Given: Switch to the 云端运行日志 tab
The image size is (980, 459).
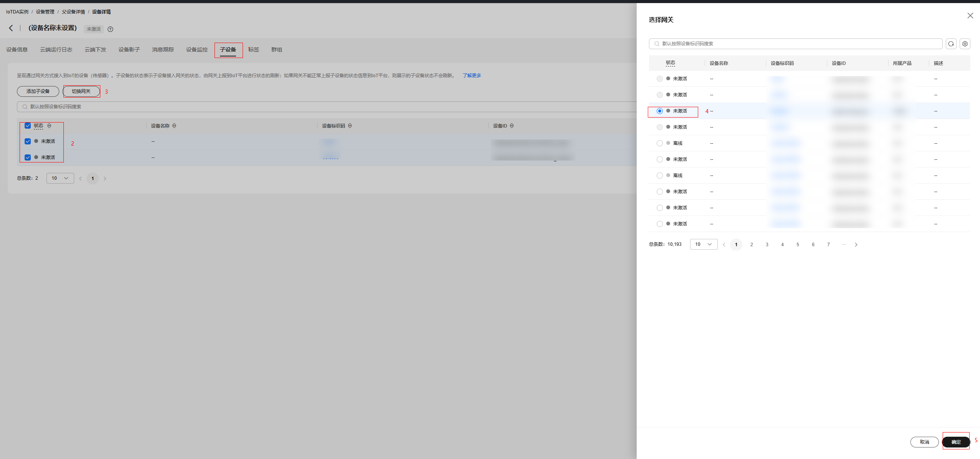Looking at the screenshot, I should 56,50.
